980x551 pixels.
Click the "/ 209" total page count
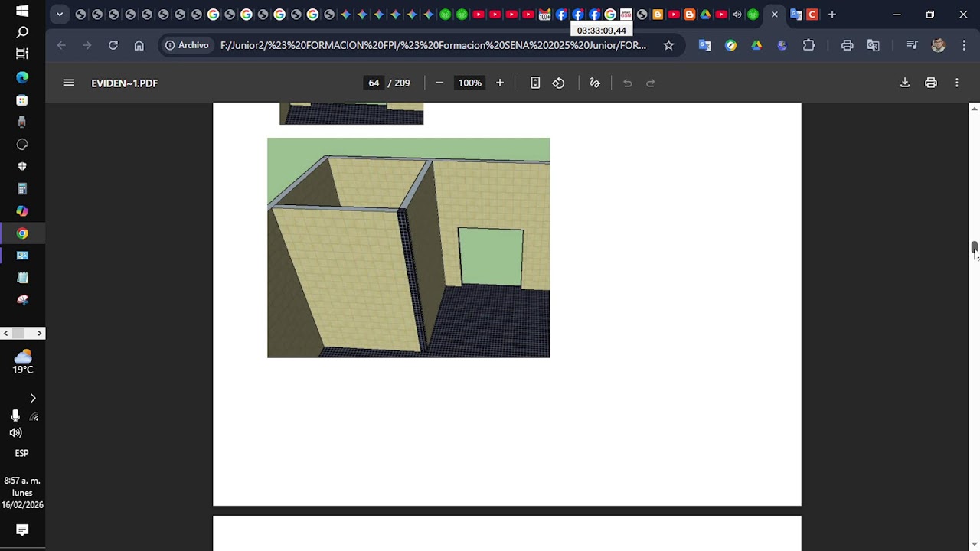click(399, 83)
